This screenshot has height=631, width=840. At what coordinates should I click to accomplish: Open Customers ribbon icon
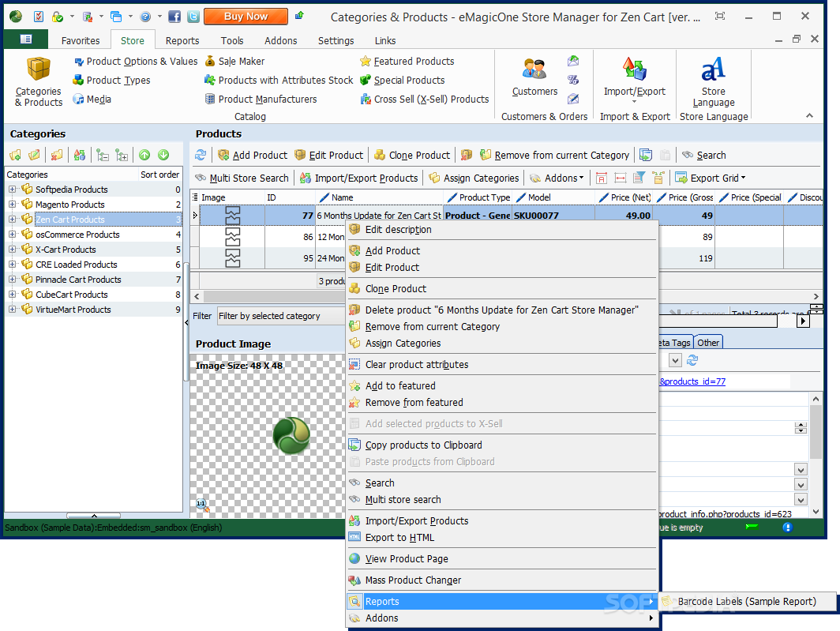click(x=534, y=77)
